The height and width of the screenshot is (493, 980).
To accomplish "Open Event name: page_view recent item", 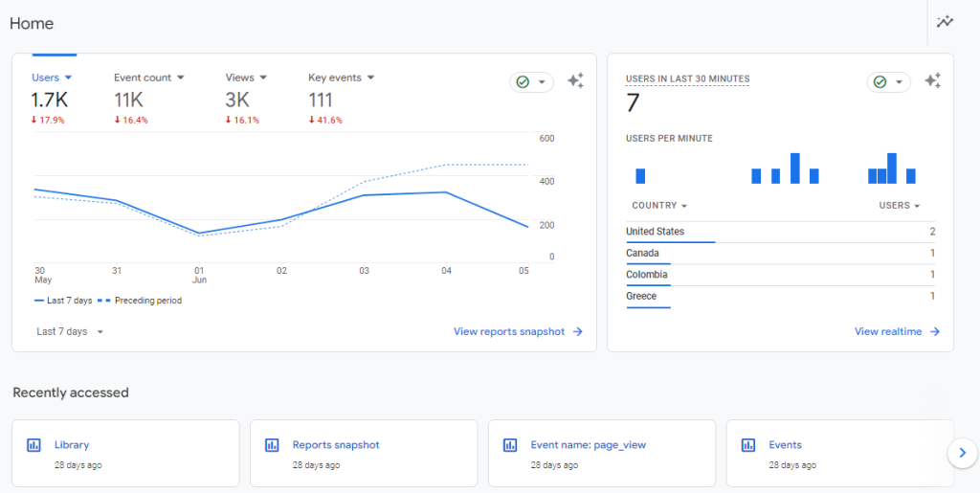I will pyautogui.click(x=602, y=453).
